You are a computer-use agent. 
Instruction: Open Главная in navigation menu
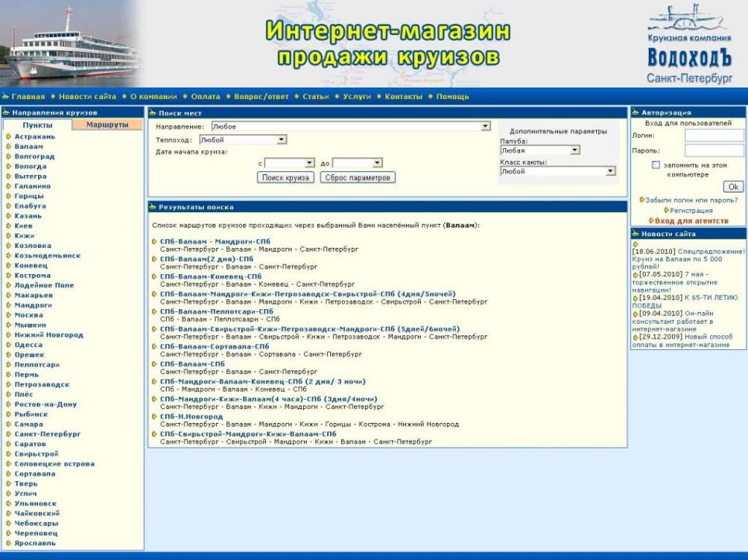(28, 97)
